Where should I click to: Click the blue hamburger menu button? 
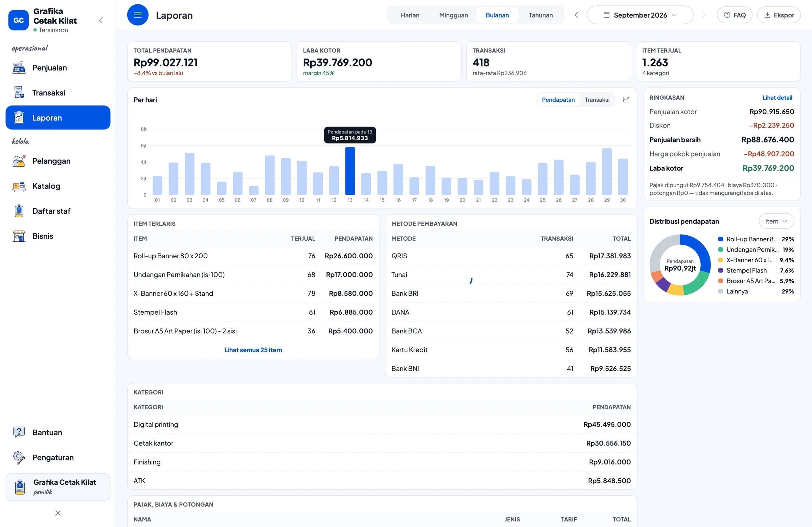click(138, 15)
